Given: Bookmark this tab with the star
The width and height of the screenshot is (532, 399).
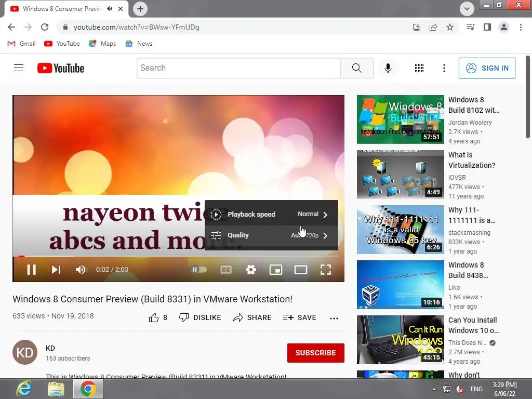Looking at the screenshot, I should tap(450, 27).
